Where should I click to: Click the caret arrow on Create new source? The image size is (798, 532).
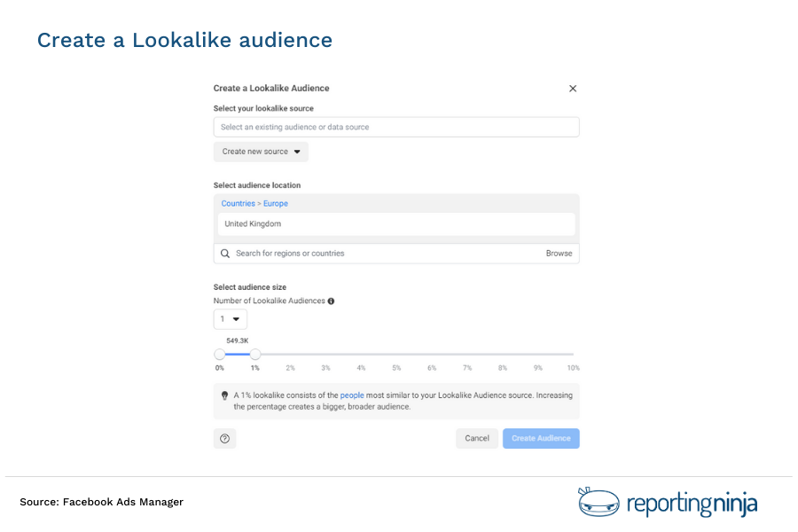[296, 152]
